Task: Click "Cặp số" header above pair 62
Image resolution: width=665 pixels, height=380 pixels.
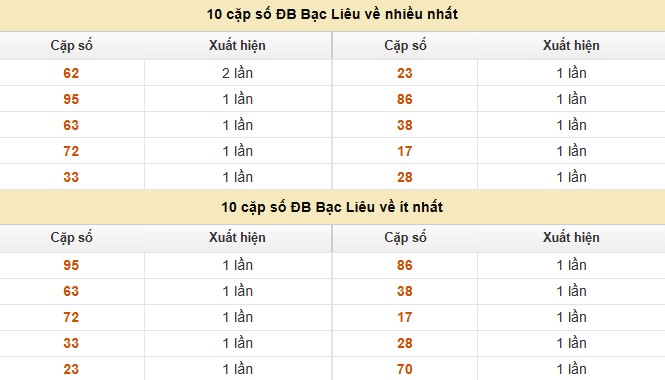Action: (71, 45)
